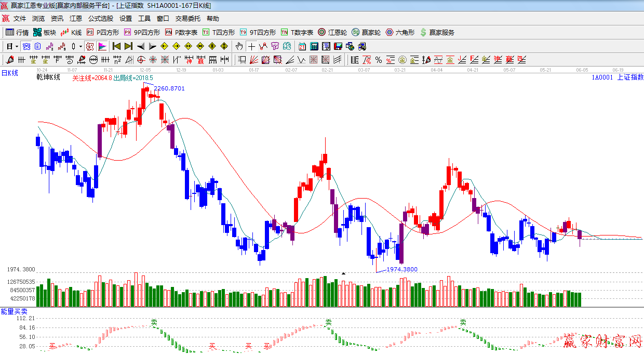Click the 赢家服务 dollar sign icon

coord(423,32)
